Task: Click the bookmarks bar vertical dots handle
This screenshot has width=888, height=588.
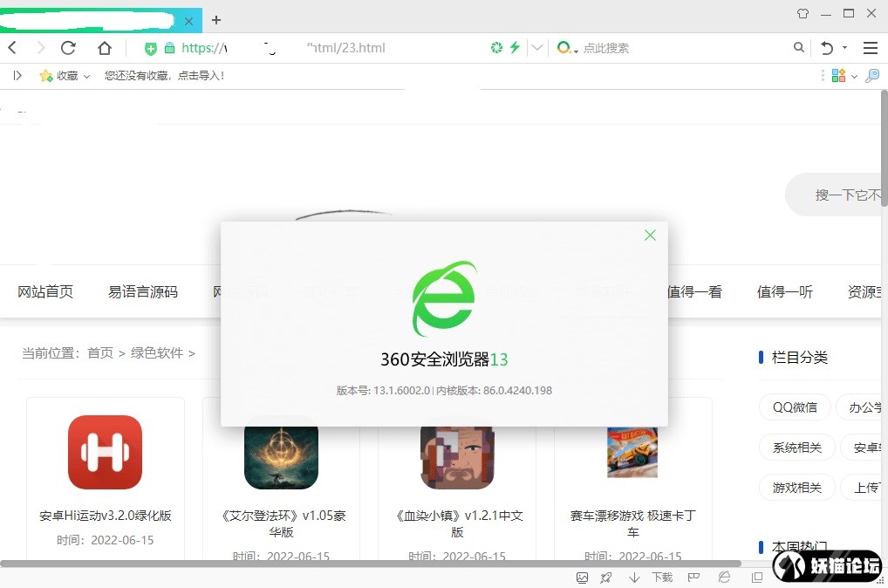Action: tap(823, 75)
